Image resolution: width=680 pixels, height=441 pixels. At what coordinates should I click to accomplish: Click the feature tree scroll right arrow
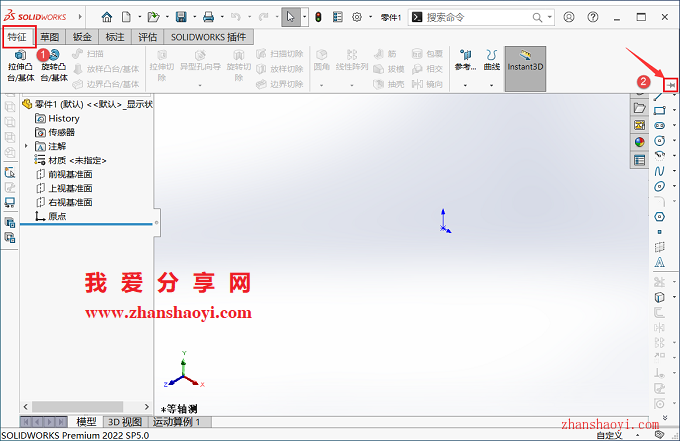tap(147, 407)
